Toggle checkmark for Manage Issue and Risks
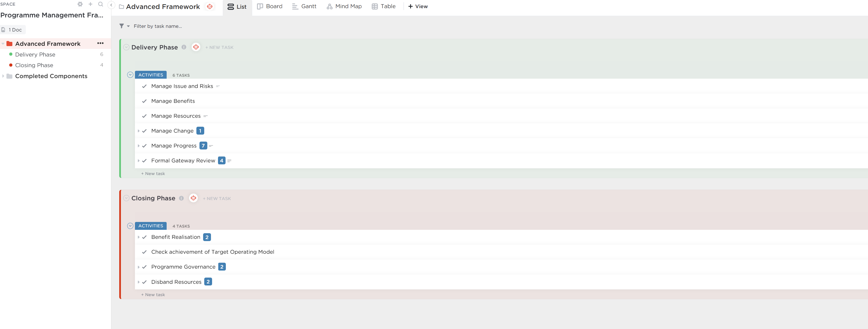868x329 pixels. click(144, 86)
